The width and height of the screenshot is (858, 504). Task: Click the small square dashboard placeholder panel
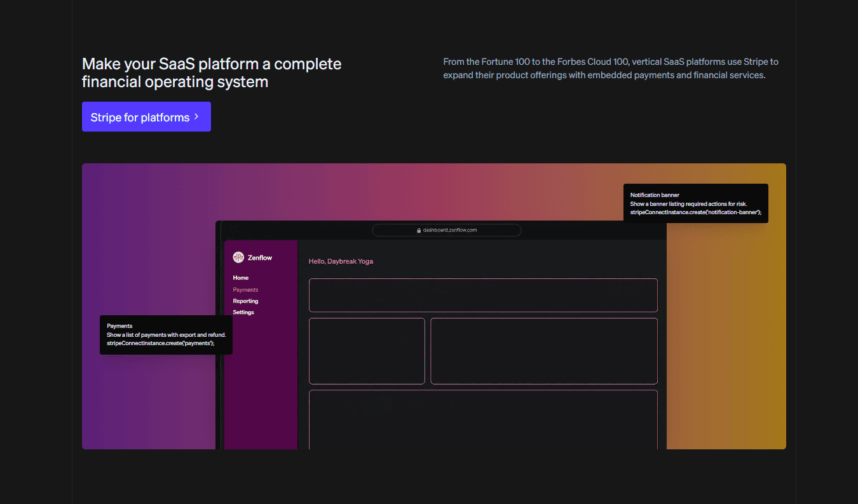pyautogui.click(x=367, y=351)
